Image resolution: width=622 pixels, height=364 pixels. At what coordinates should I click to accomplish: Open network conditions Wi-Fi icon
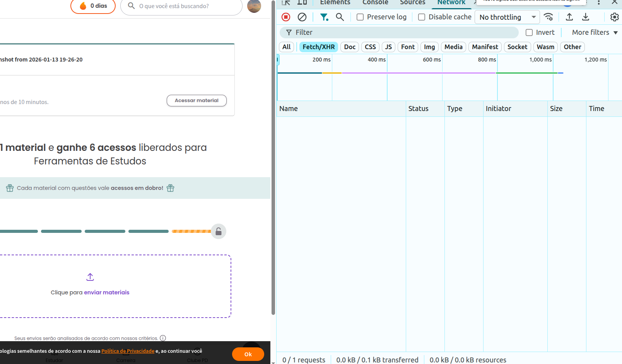point(548,17)
